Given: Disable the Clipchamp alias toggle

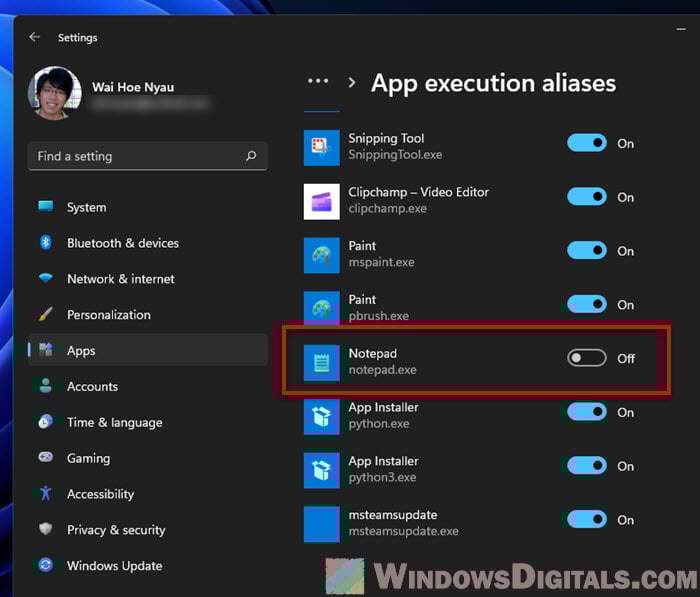Looking at the screenshot, I should tap(587, 197).
